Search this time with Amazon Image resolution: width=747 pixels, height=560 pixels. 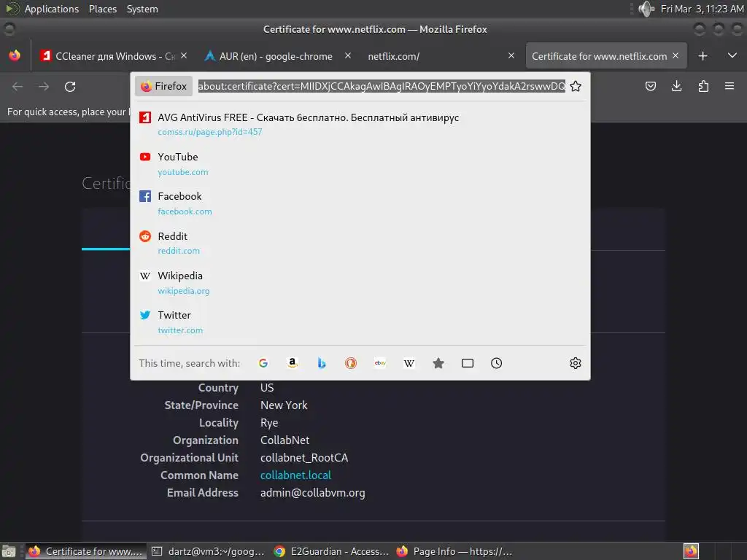coord(293,363)
